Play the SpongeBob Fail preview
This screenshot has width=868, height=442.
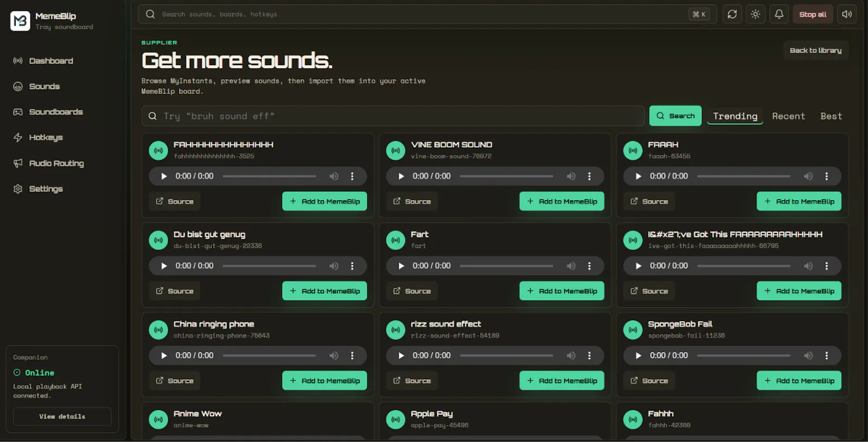[639, 356]
